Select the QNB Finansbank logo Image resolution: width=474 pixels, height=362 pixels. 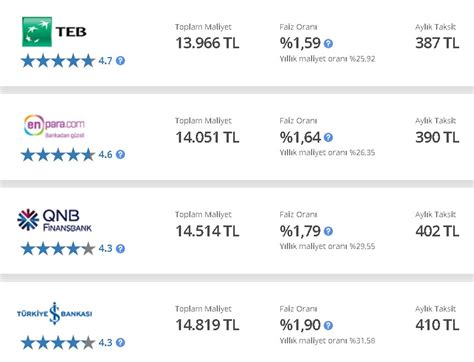[x=54, y=220]
